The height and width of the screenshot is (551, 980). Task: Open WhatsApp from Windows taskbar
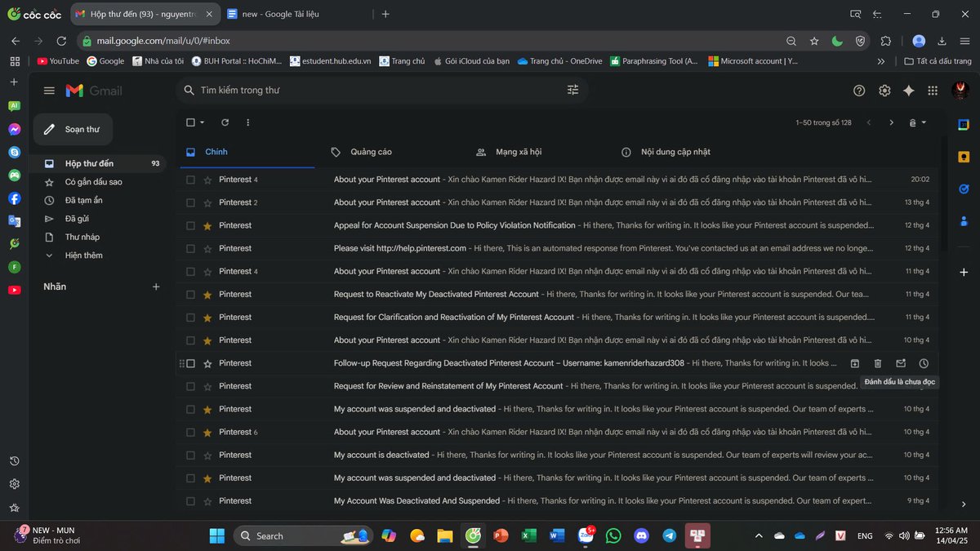(613, 535)
